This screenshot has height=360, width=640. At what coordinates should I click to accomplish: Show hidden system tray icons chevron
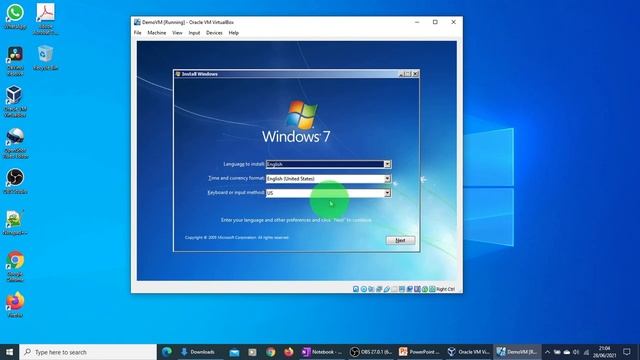pos(547,352)
